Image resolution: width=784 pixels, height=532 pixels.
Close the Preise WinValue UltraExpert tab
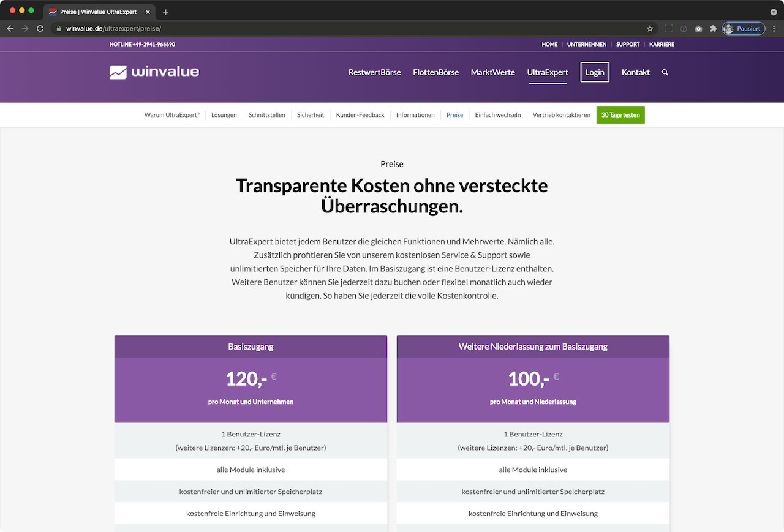pyautogui.click(x=148, y=12)
